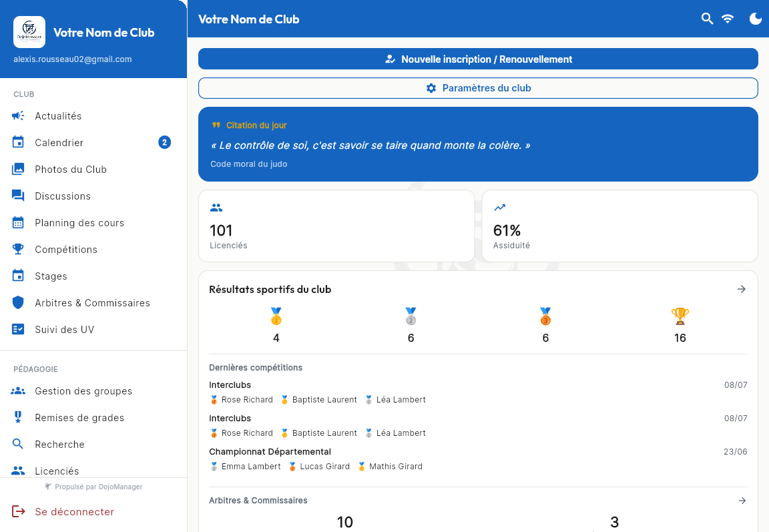Click the Dernières compétitions heading
Image resolution: width=769 pixels, height=532 pixels.
coord(256,368)
